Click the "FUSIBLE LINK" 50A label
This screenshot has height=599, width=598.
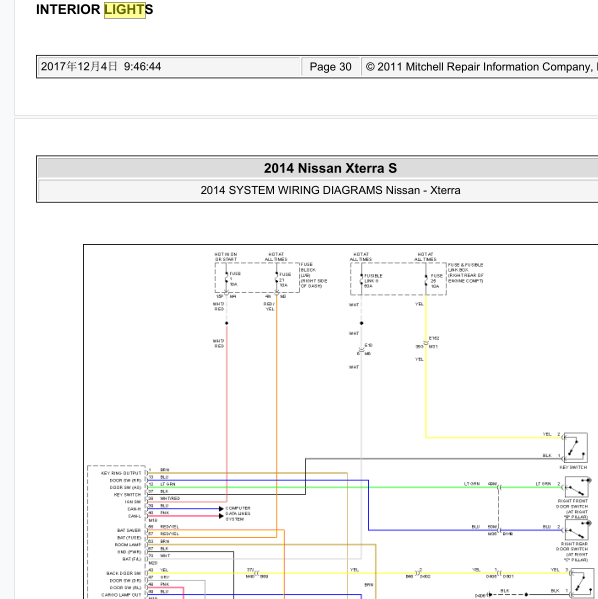pos(373,281)
